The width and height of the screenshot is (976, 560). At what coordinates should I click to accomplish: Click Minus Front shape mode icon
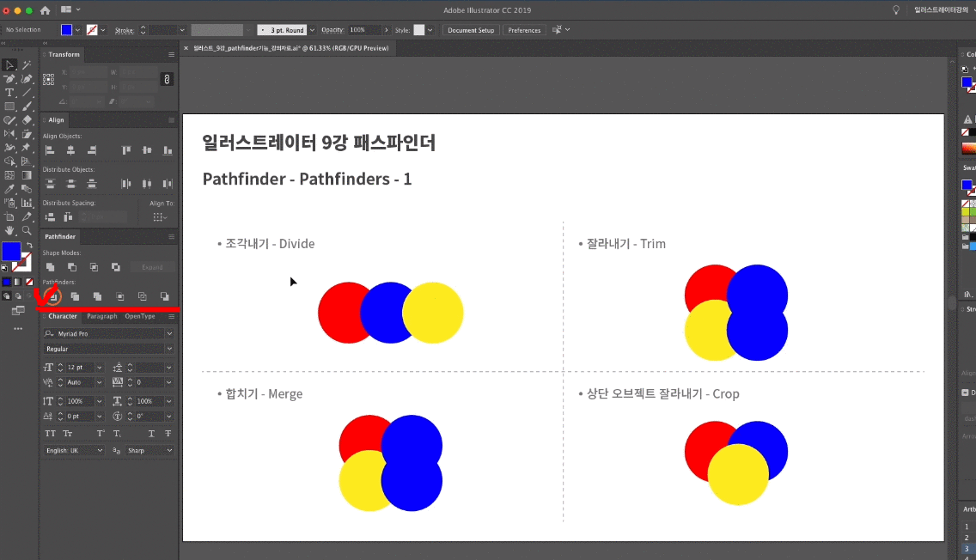72,267
